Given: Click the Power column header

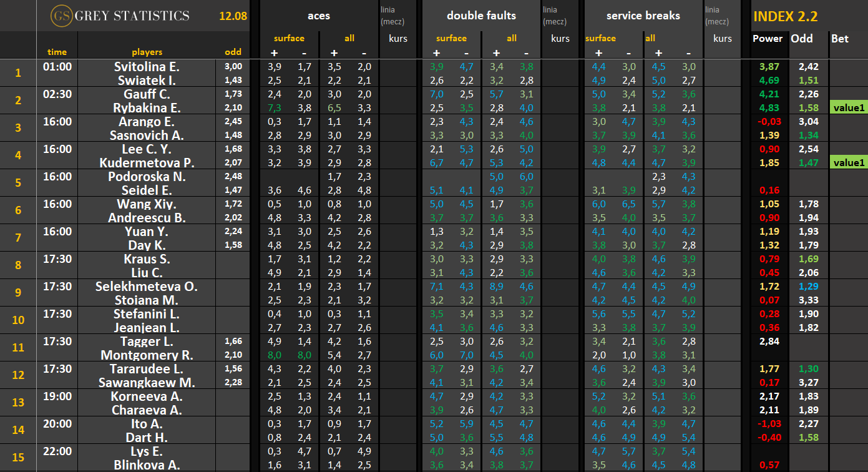Looking at the screenshot, I should 768,39.
